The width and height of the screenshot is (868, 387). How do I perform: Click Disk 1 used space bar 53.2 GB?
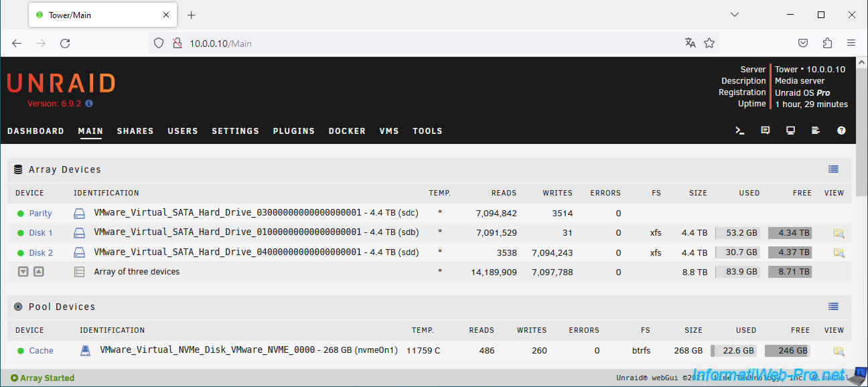point(737,233)
